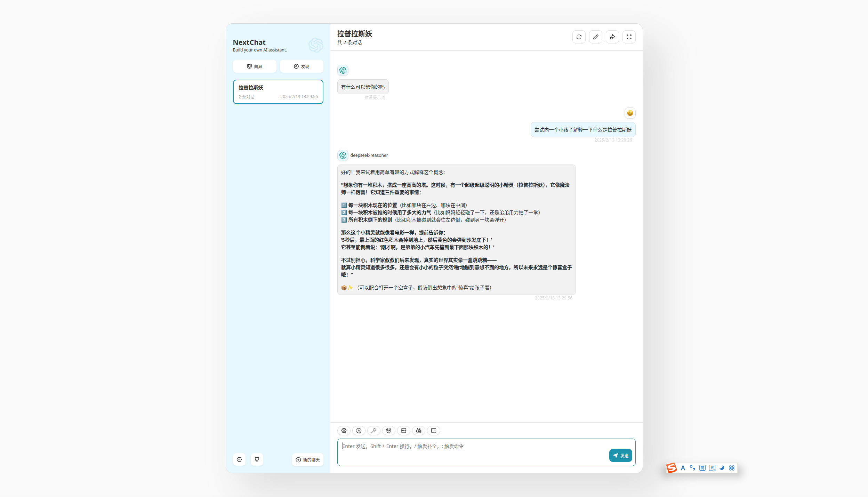
Task: Open Sogou toolbox grid icon
Action: (732, 468)
